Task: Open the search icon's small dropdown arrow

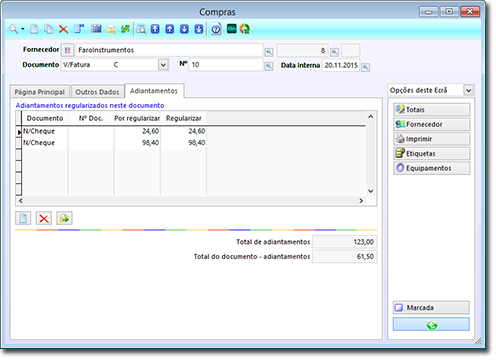Action: (x=23, y=29)
